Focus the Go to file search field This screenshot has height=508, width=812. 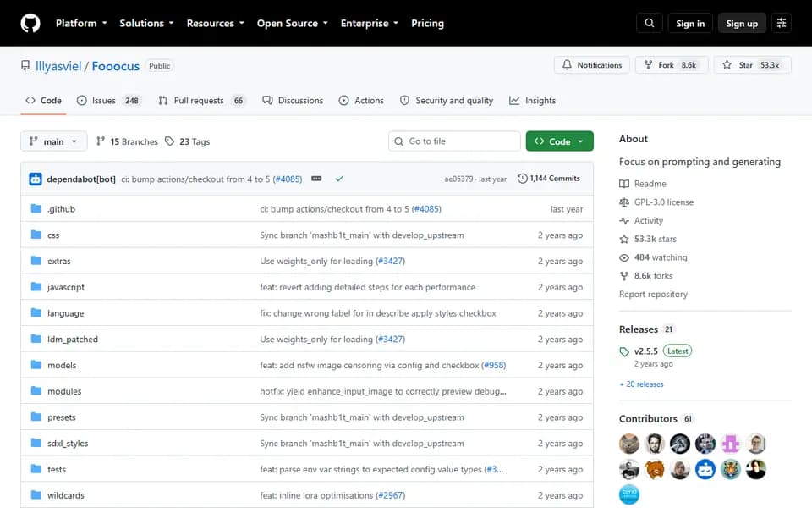click(x=454, y=141)
